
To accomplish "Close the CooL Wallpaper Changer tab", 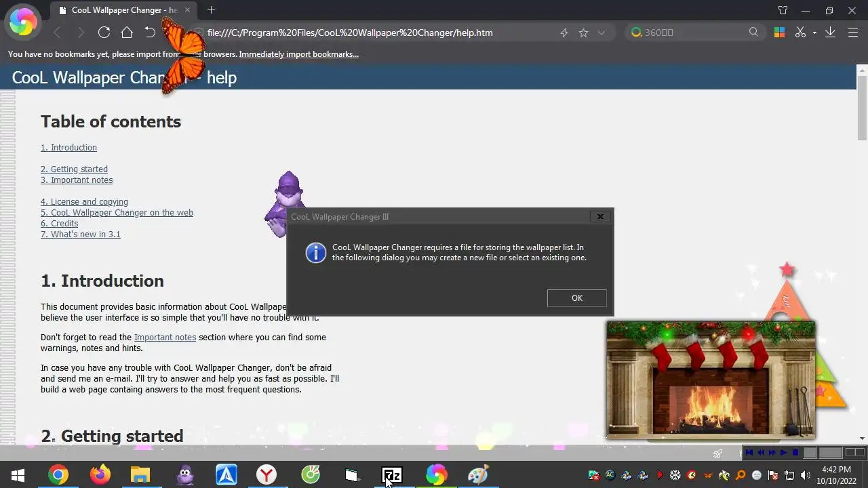I will pyautogui.click(x=187, y=10).
